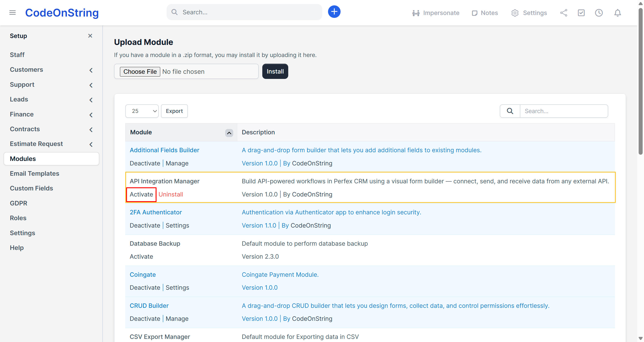The width and height of the screenshot is (644, 342).
Task: Open Custom Fields in sidebar
Action: 31,188
